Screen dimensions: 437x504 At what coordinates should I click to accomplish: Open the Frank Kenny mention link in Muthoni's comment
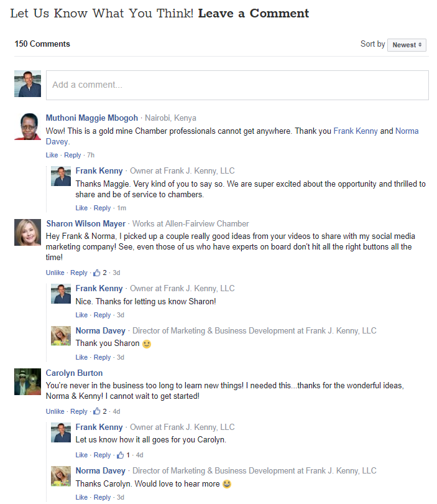[356, 131]
